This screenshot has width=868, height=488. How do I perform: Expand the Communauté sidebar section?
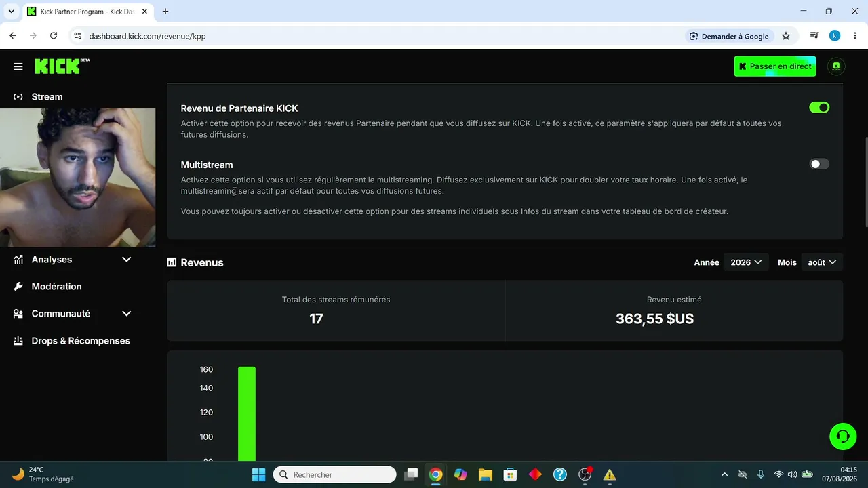click(x=126, y=314)
